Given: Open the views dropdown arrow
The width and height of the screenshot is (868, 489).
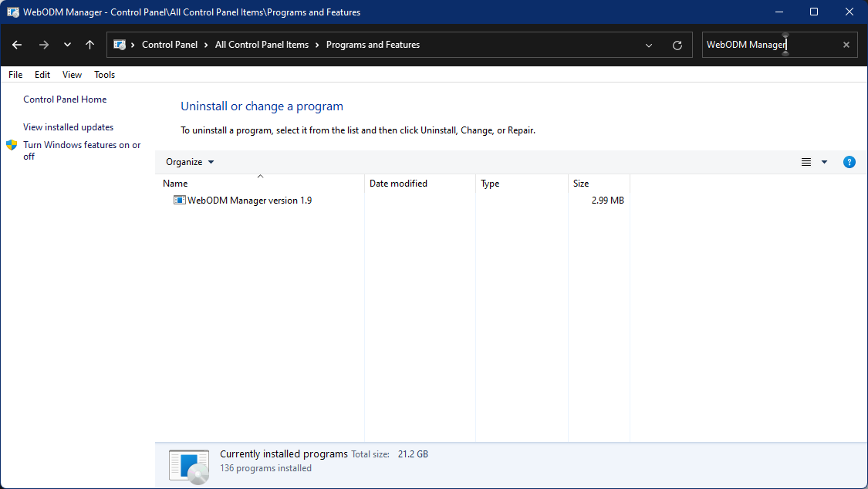Looking at the screenshot, I should (824, 162).
